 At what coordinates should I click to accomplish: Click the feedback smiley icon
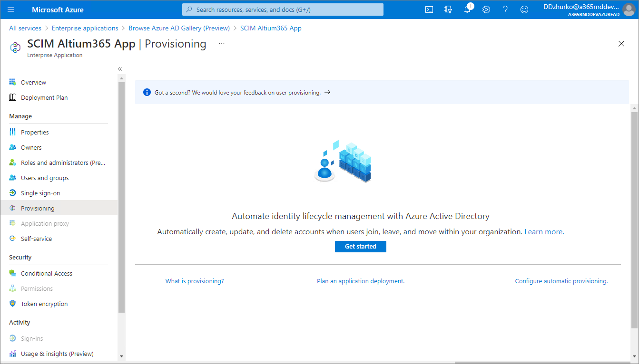(x=524, y=10)
